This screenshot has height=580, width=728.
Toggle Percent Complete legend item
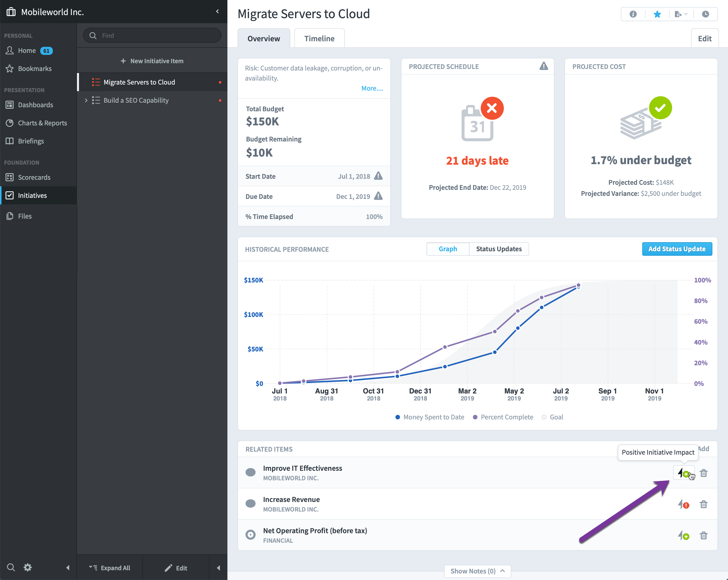tap(503, 417)
